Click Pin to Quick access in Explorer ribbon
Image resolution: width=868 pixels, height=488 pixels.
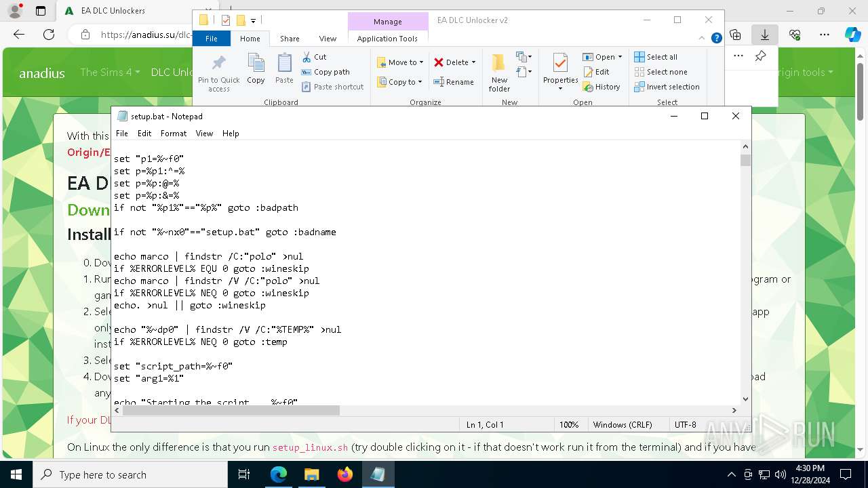(218, 73)
